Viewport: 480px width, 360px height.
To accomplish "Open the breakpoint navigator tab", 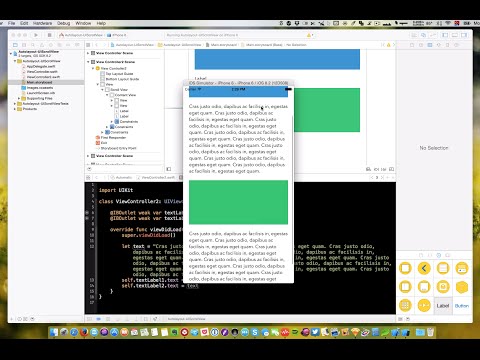I will (x=68, y=45).
